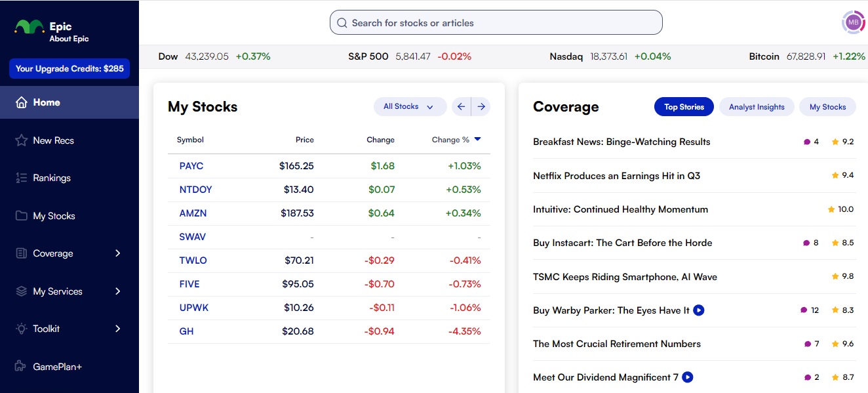Open the My Stocks folder icon
Screen dimensions: 868x393
click(22, 215)
